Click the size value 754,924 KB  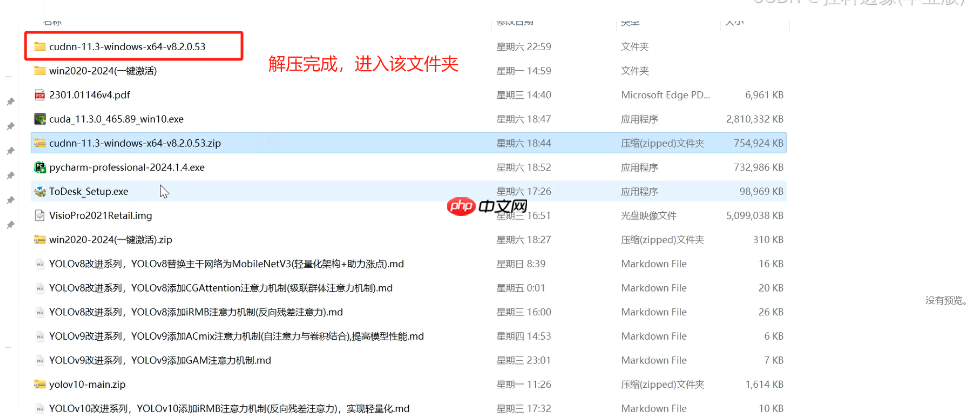(x=758, y=143)
